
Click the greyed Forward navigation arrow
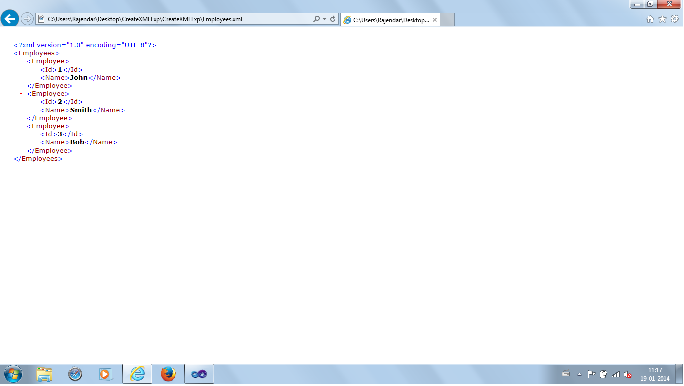27,19
